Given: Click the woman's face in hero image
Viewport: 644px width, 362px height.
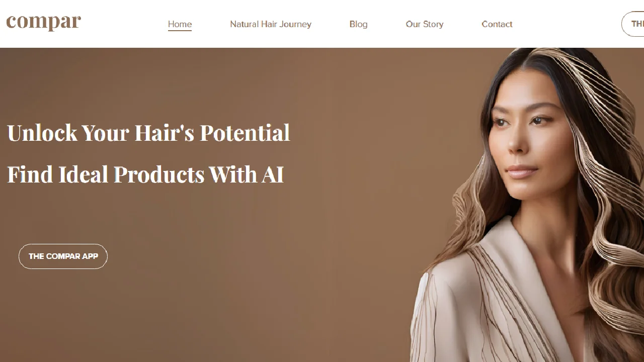Looking at the screenshot, I should click(526, 146).
